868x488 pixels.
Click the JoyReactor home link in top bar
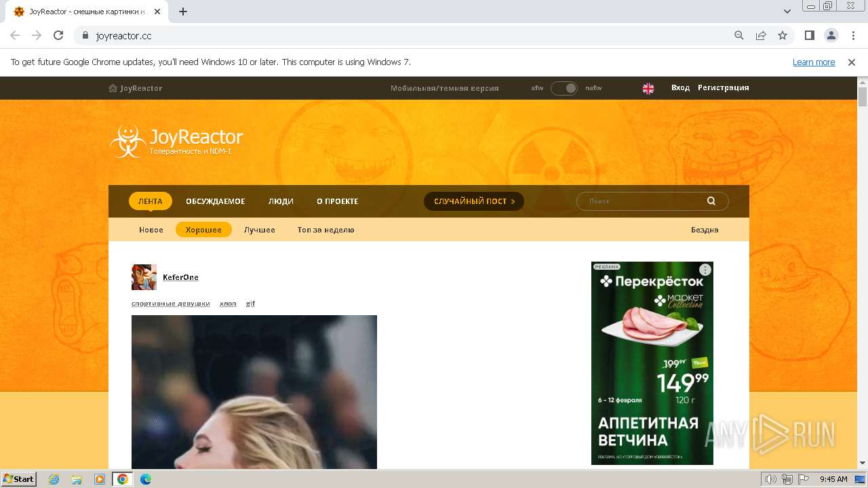point(136,88)
